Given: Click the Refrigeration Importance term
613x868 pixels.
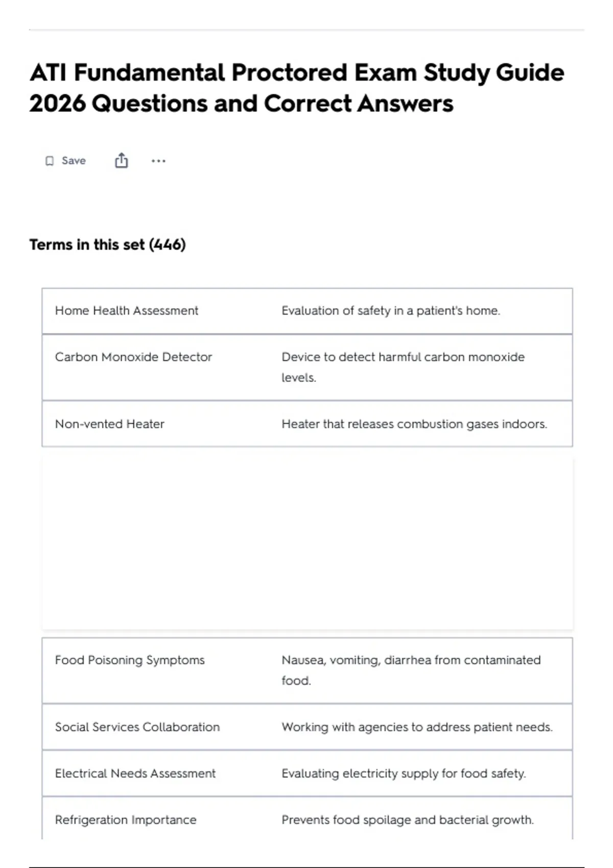Looking at the screenshot, I should [x=126, y=820].
